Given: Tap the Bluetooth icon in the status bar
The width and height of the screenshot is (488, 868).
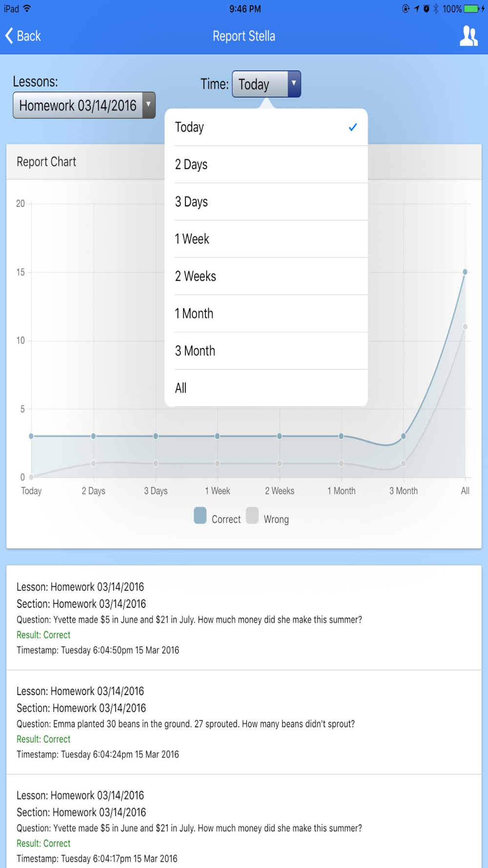Looking at the screenshot, I should click(x=436, y=9).
